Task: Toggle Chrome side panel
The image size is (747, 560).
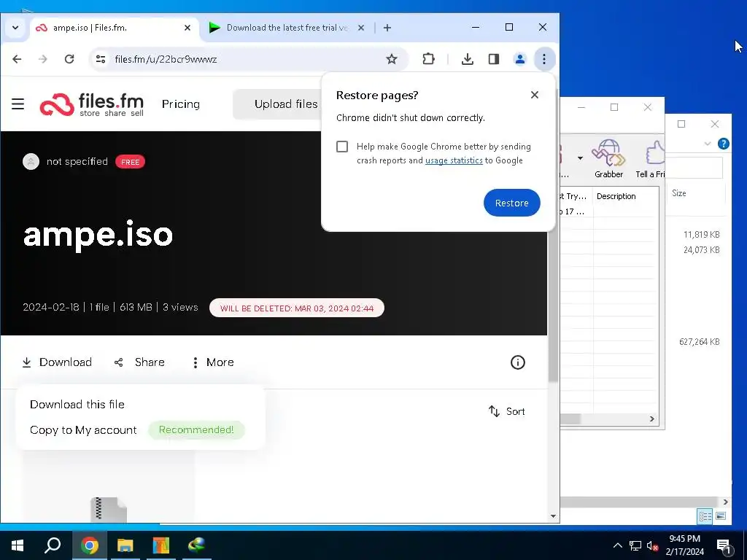Action: point(494,59)
